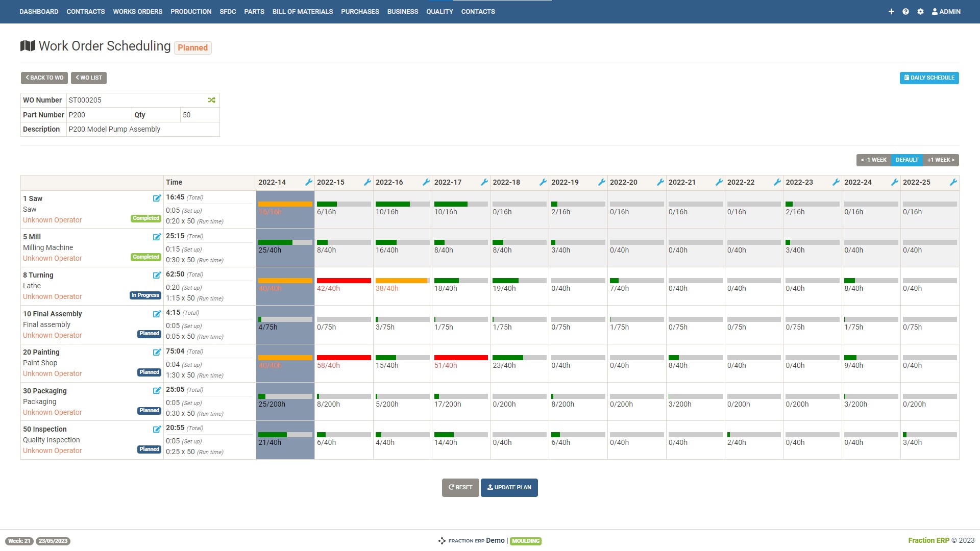Select the DEFAULT week view
The image size is (980, 551).
[x=906, y=160]
